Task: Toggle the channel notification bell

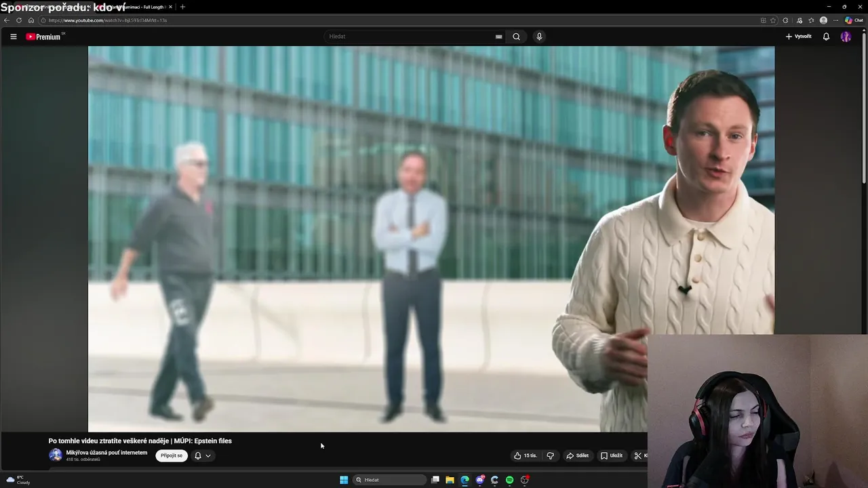Action: click(198, 455)
